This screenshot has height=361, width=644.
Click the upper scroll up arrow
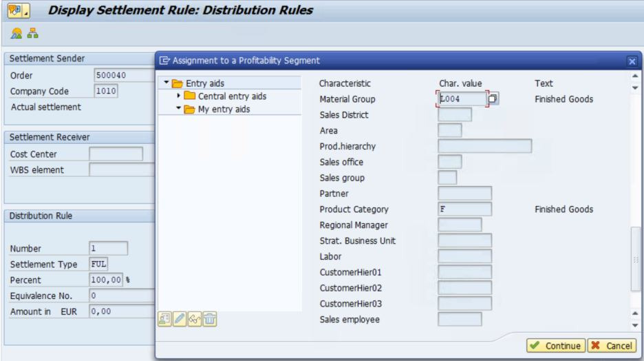[635, 76]
